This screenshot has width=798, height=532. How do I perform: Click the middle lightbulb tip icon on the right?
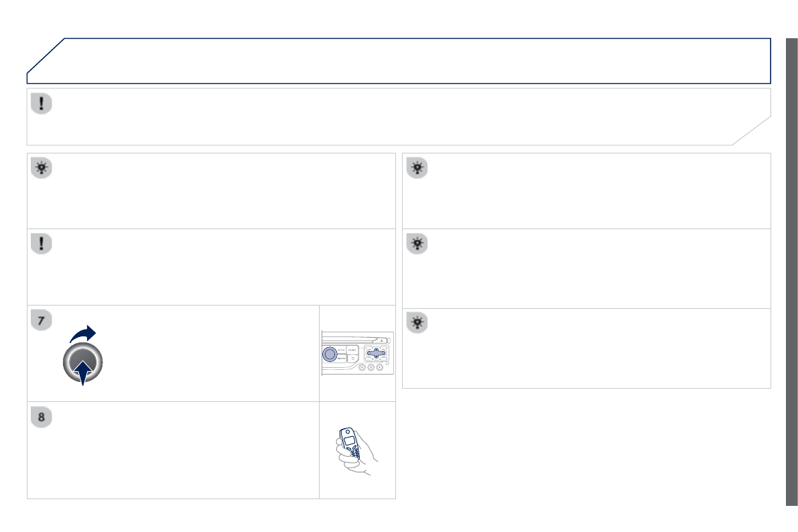417,245
